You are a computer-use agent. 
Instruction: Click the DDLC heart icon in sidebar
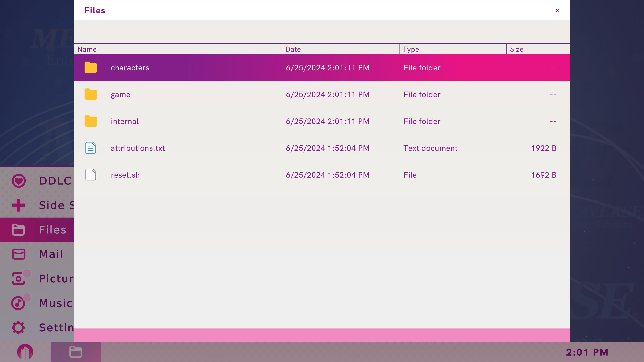(x=18, y=181)
